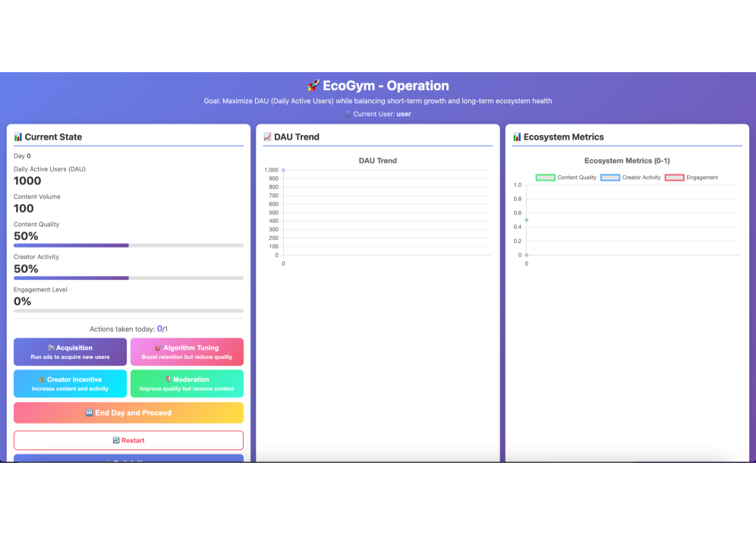Click the 'Actions taken today' counter
The height and width of the screenshot is (535, 756).
tap(128, 329)
